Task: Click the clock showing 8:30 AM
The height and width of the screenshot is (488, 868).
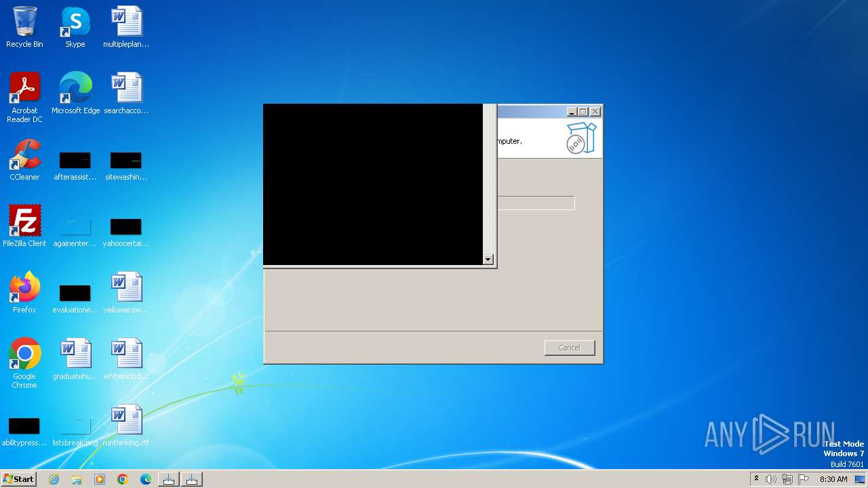Action: pyautogui.click(x=833, y=479)
